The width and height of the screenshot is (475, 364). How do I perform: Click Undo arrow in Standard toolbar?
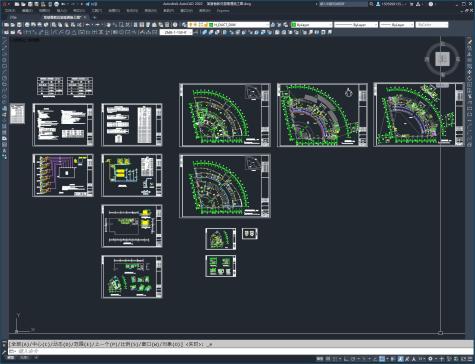tap(88, 25)
